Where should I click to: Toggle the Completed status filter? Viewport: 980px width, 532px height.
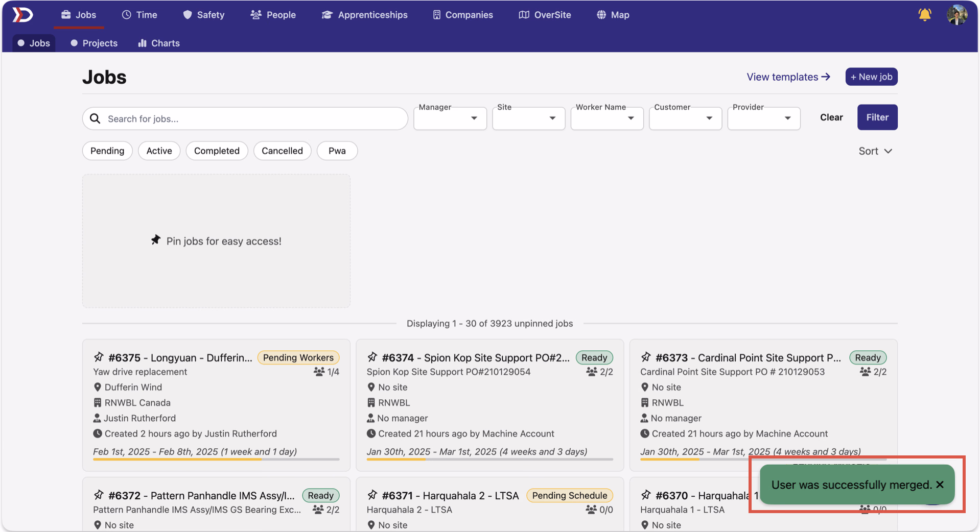[217, 151]
